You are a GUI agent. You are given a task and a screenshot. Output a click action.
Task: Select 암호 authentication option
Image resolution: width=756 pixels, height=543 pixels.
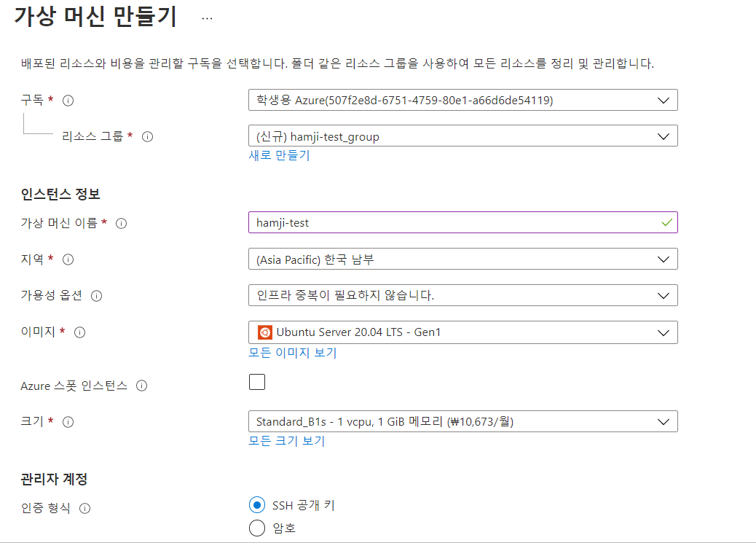click(257, 528)
